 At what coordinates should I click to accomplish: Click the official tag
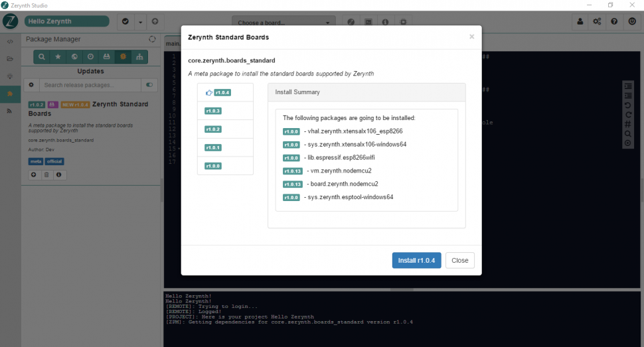pyautogui.click(x=54, y=161)
